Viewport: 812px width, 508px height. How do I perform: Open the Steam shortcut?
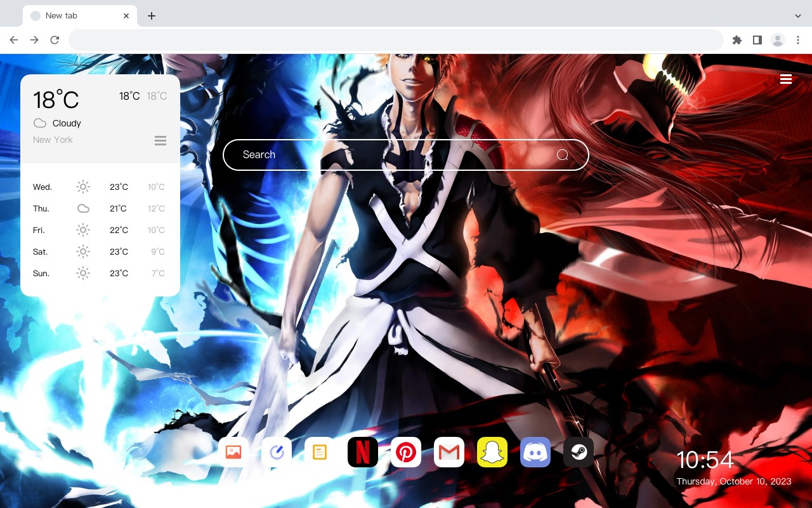click(x=579, y=452)
